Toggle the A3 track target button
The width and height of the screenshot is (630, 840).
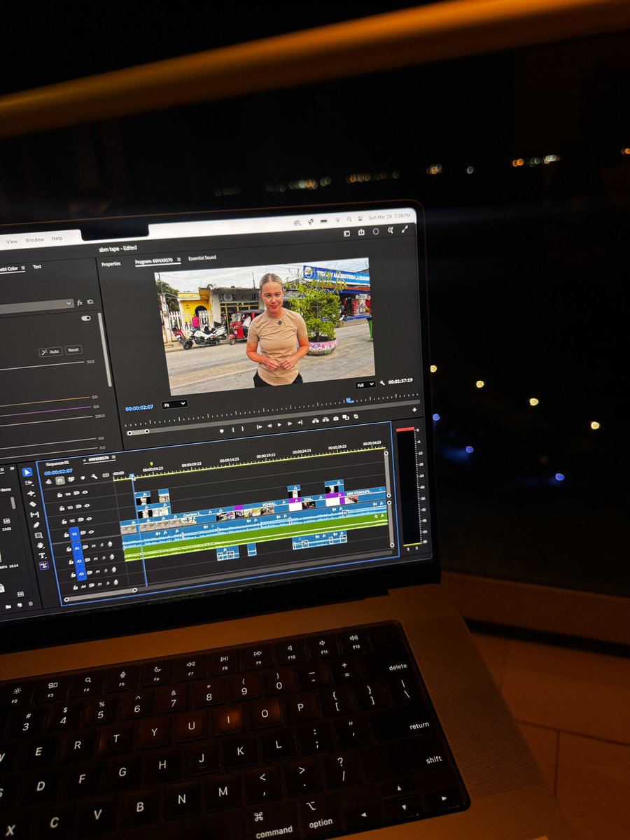(x=81, y=574)
